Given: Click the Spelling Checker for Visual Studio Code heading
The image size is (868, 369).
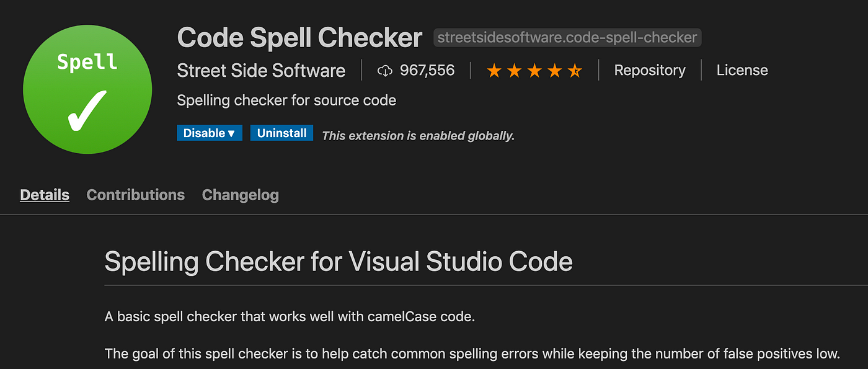Looking at the screenshot, I should 339,262.
